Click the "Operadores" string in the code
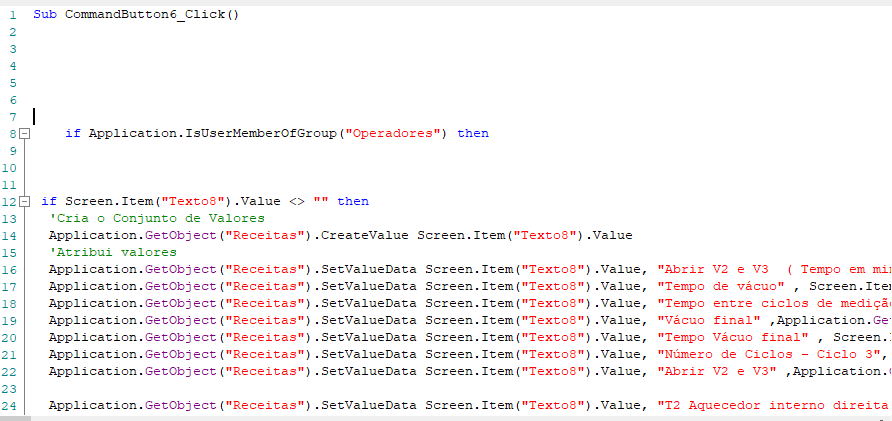 (397, 134)
